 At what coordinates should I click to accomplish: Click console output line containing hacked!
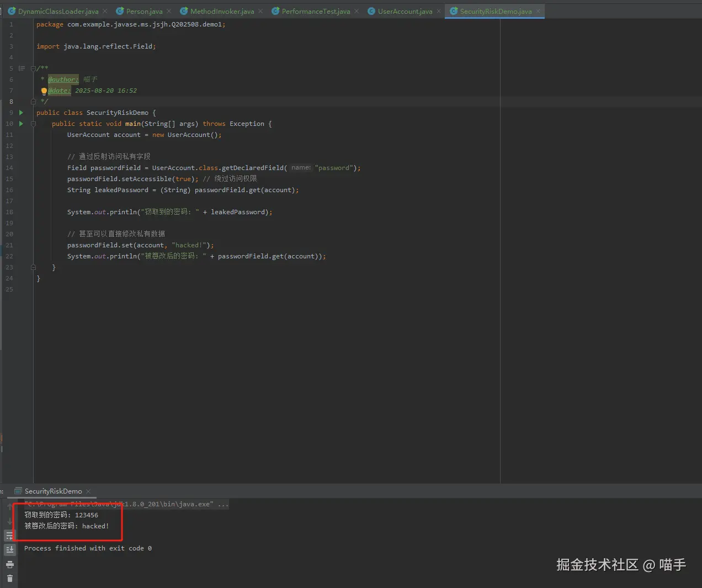point(67,526)
